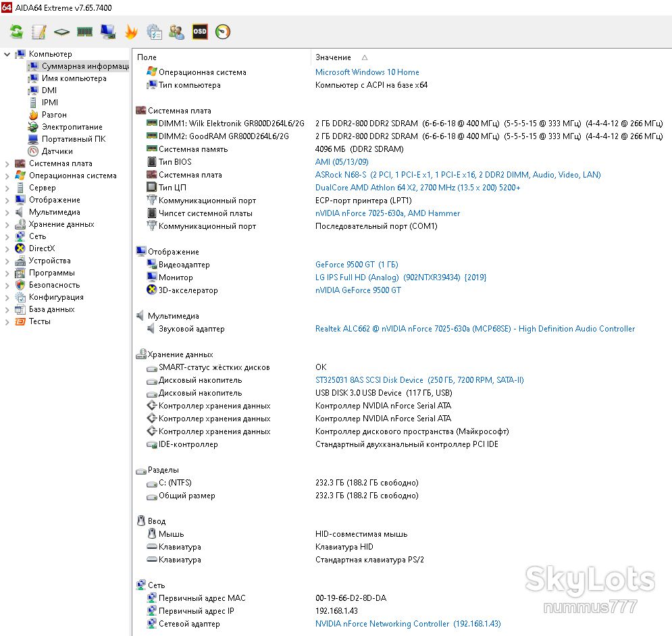Viewport: 672px width, 636px height.
Task: Open Microsoft Windows 10 Home link
Action: (x=367, y=72)
